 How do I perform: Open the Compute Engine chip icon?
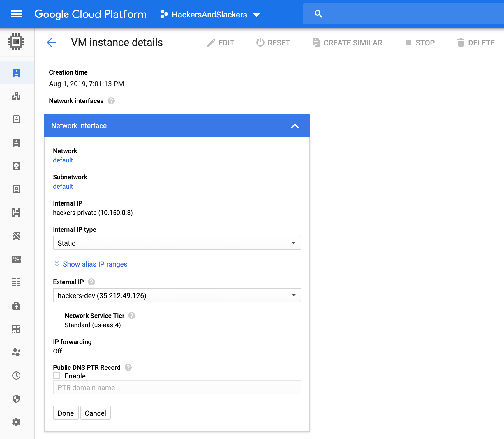click(x=16, y=42)
